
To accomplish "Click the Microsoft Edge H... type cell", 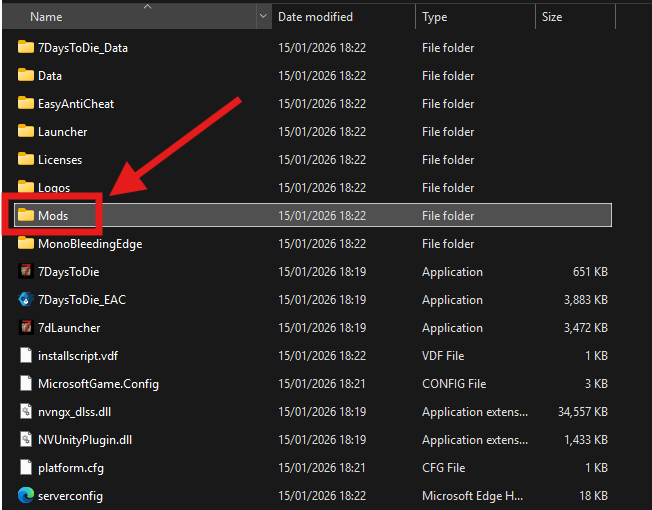I will pyautogui.click(x=472, y=496).
